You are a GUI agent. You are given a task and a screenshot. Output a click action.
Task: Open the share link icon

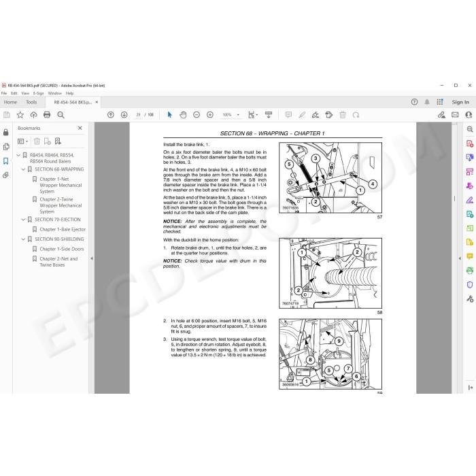(x=441, y=115)
